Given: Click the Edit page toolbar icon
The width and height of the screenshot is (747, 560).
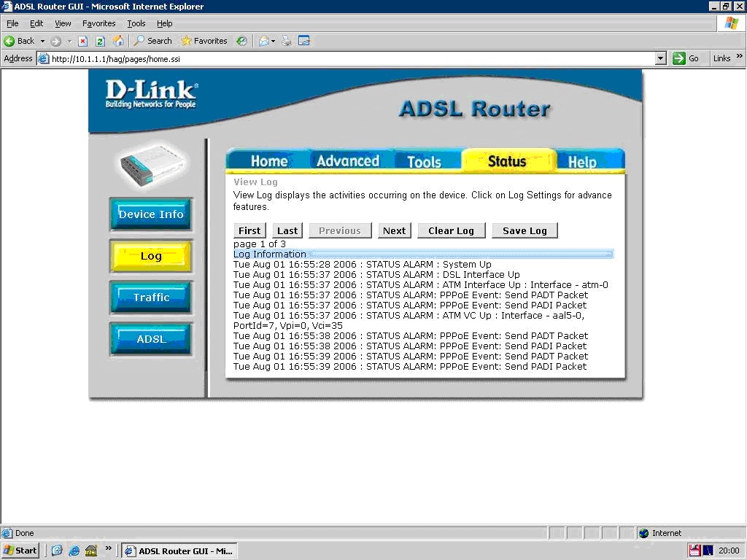Looking at the screenshot, I should pyautogui.click(x=304, y=41).
